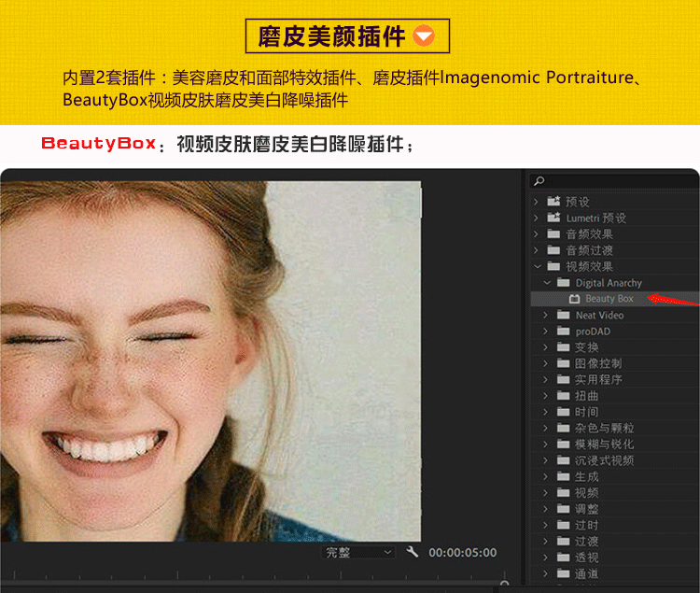
Task: Click the 视频效果 folder icon
Action: [553, 266]
